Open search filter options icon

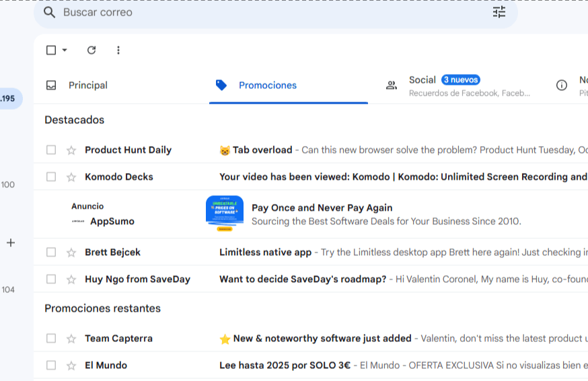click(x=499, y=12)
